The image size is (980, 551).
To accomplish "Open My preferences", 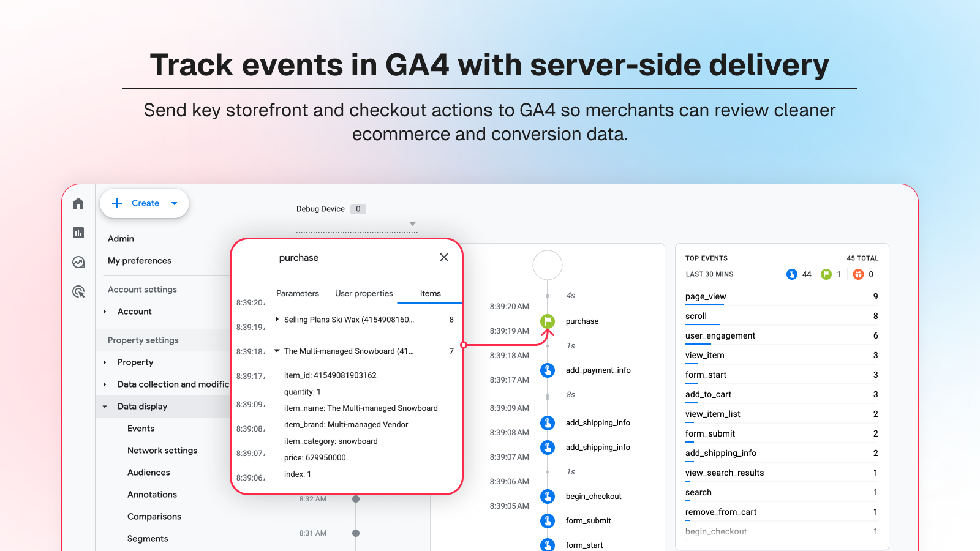I will tap(140, 260).
